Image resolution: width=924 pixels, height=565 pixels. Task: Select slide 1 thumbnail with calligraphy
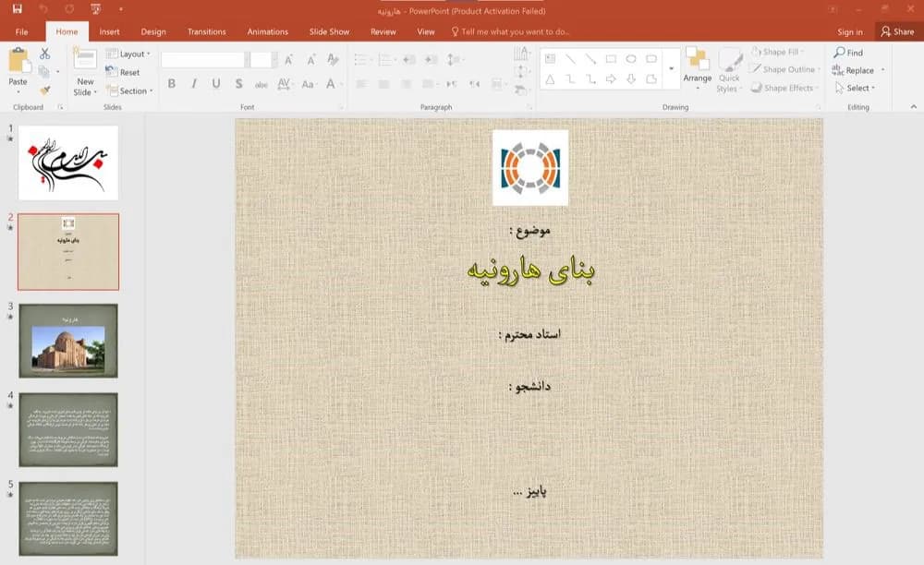(x=68, y=162)
